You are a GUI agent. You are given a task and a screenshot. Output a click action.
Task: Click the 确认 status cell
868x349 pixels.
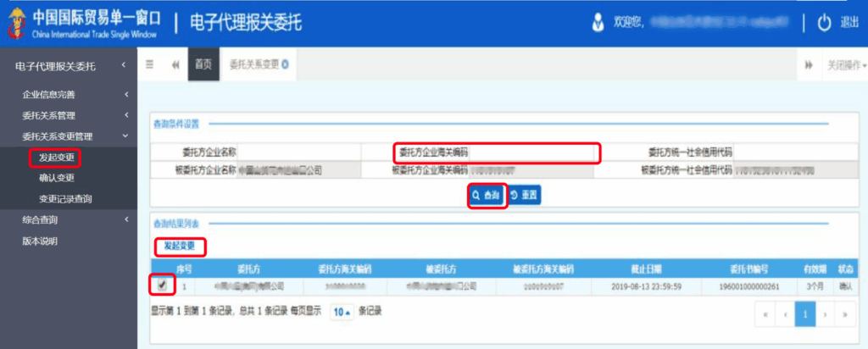845,286
